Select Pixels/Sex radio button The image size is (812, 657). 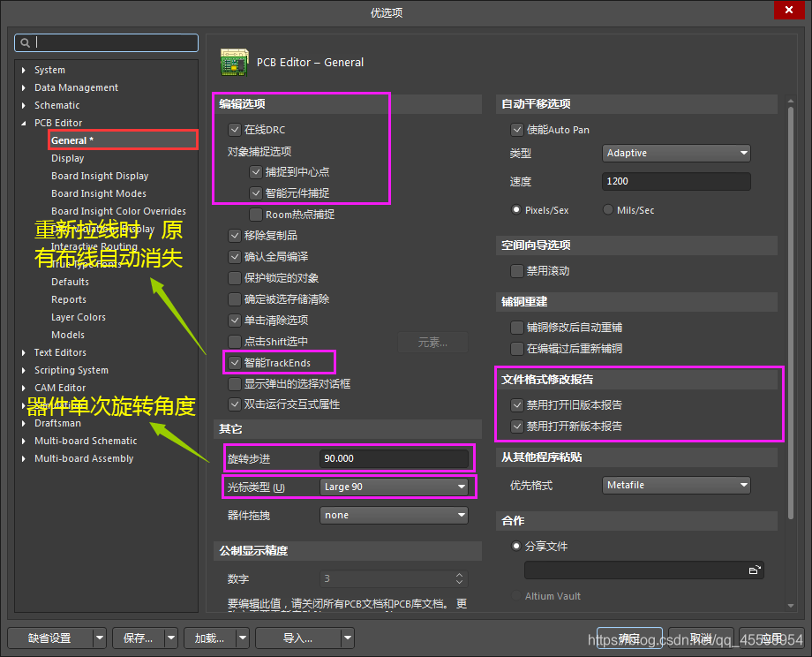click(x=515, y=210)
